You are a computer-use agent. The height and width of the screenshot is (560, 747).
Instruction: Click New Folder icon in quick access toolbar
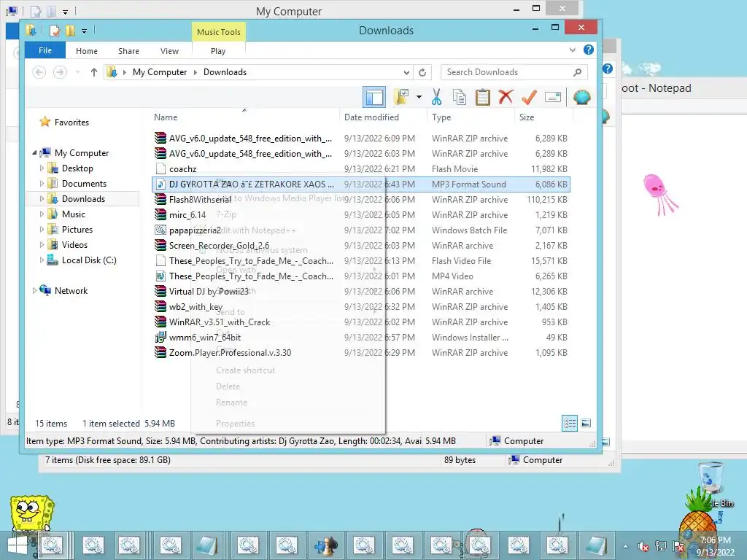tap(70, 31)
